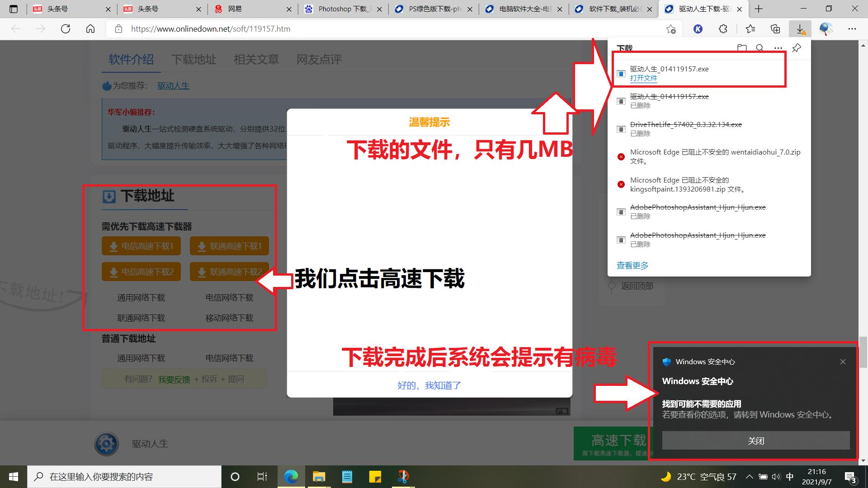Click the Kaspersky extension icon

point(698,28)
